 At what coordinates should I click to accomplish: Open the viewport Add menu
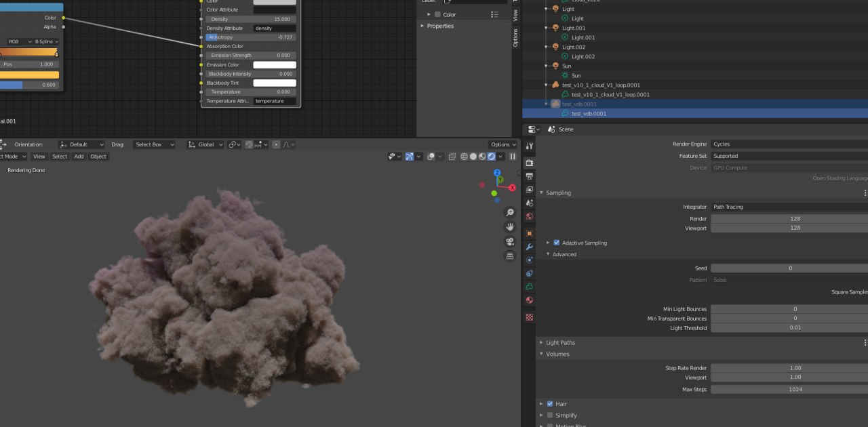(79, 157)
